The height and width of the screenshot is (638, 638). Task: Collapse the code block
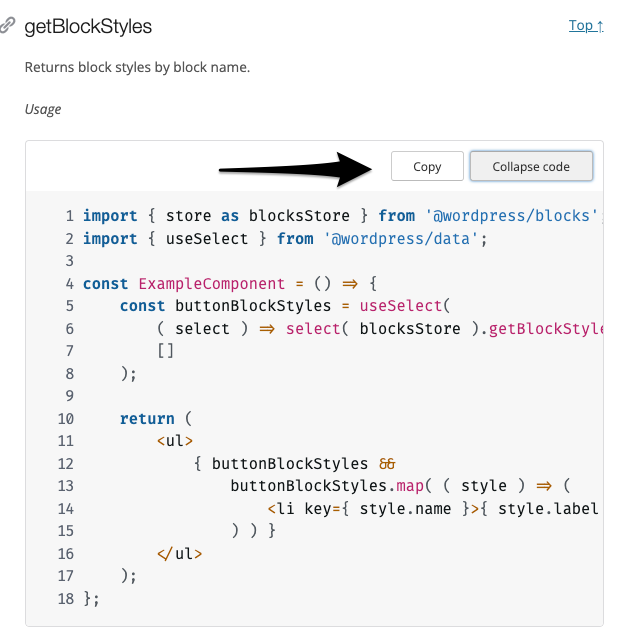[x=531, y=166]
